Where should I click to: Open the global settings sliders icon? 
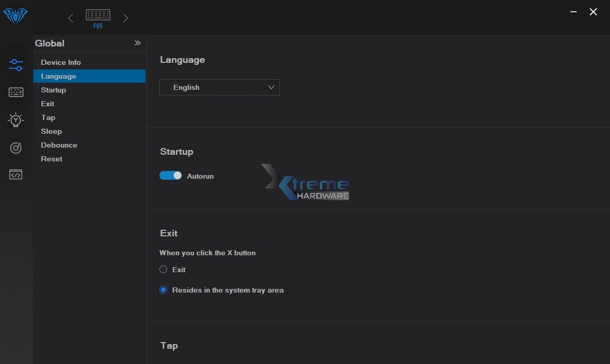[16, 65]
